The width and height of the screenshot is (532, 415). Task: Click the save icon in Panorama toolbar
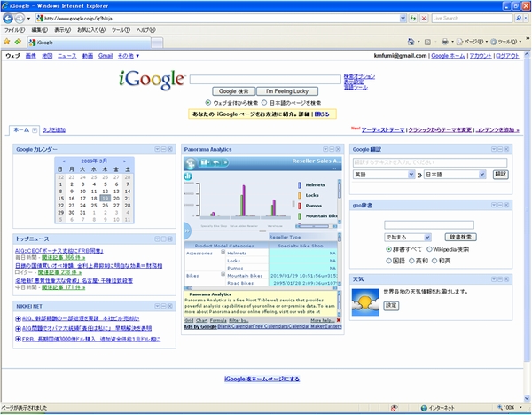click(x=204, y=162)
